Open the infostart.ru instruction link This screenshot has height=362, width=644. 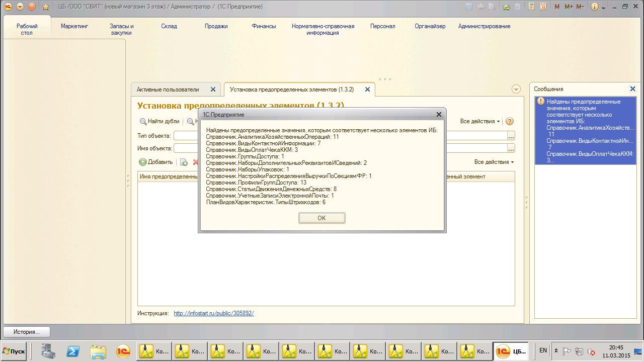pyautogui.click(x=214, y=313)
